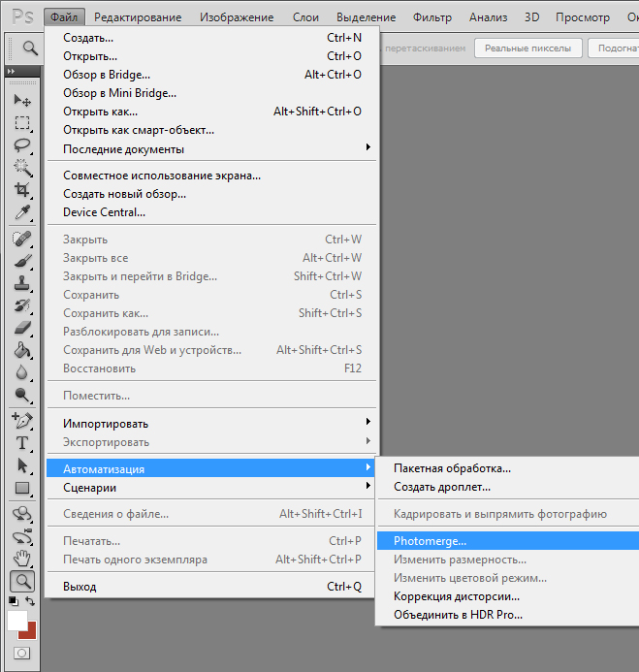Select the Magic Wand tool
The height and width of the screenshot is (672, 639).
tap(22, 167)
